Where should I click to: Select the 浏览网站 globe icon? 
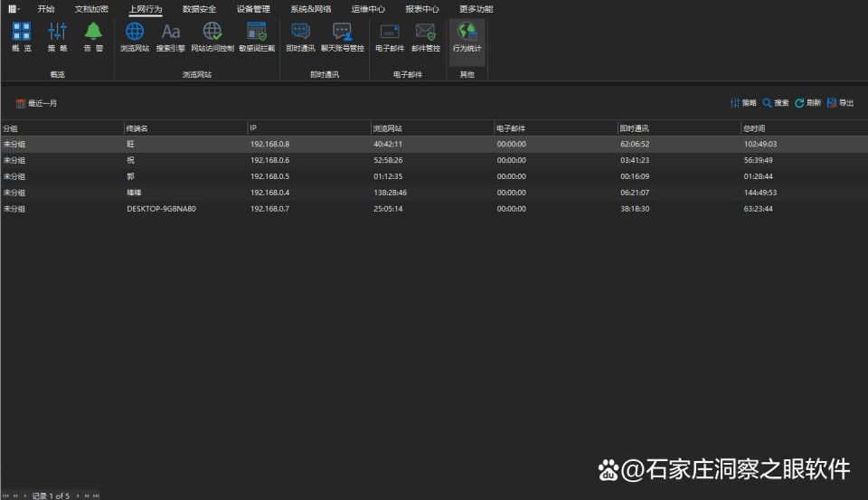point(135,36)
